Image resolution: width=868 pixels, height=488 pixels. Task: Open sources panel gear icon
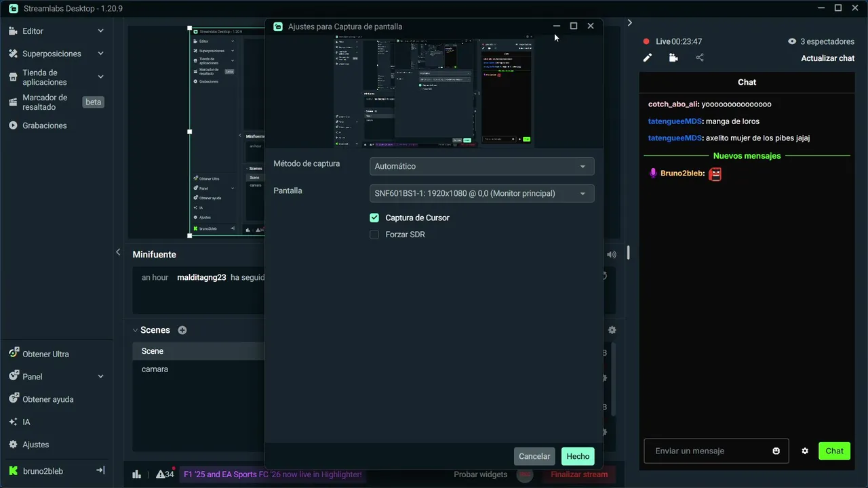[x=612, y=330]
